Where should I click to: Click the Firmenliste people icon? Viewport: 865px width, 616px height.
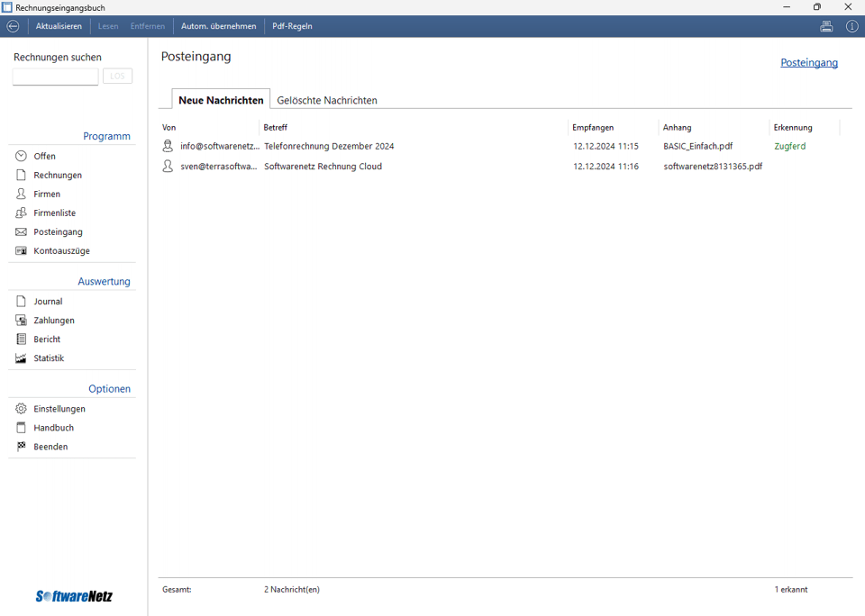point(21,213)
